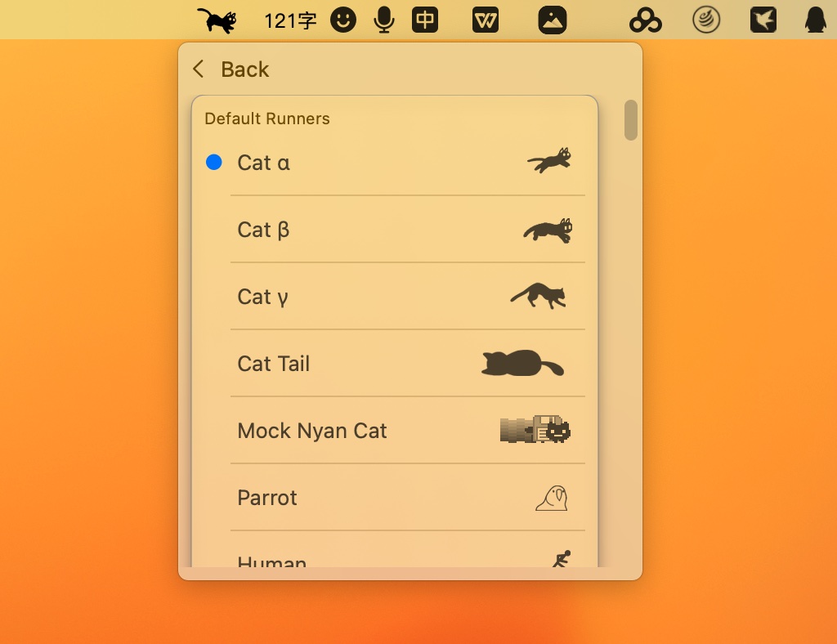Click the microphone icon in the menu bar
Viewport: 837px width, 644px height.
tap(384, 20)
